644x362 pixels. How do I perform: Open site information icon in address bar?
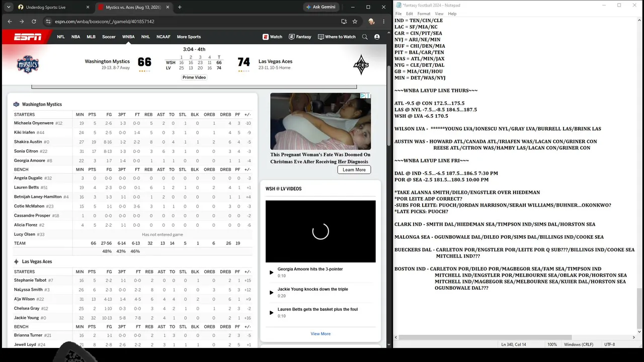[x=48, y=22]
